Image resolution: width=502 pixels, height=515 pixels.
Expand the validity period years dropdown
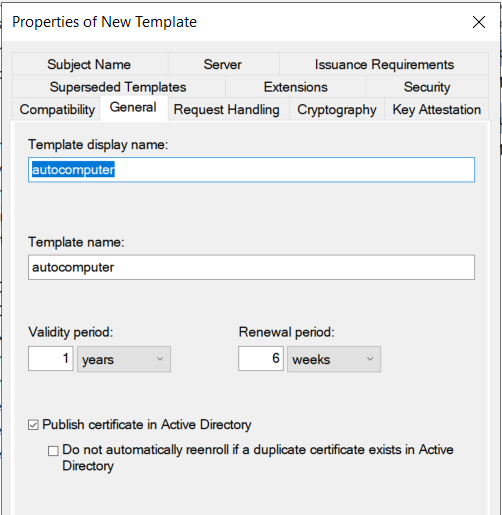pos(124,359)
